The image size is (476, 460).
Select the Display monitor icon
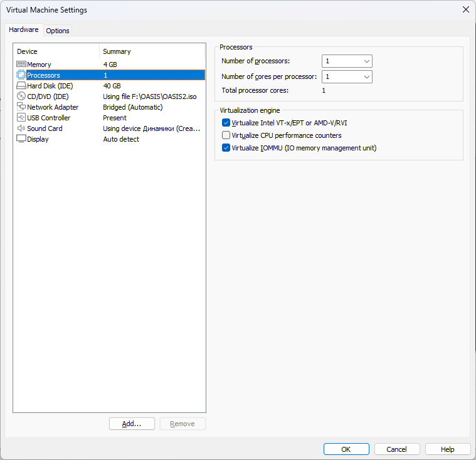pyautogui.click(x=21, y=139)
